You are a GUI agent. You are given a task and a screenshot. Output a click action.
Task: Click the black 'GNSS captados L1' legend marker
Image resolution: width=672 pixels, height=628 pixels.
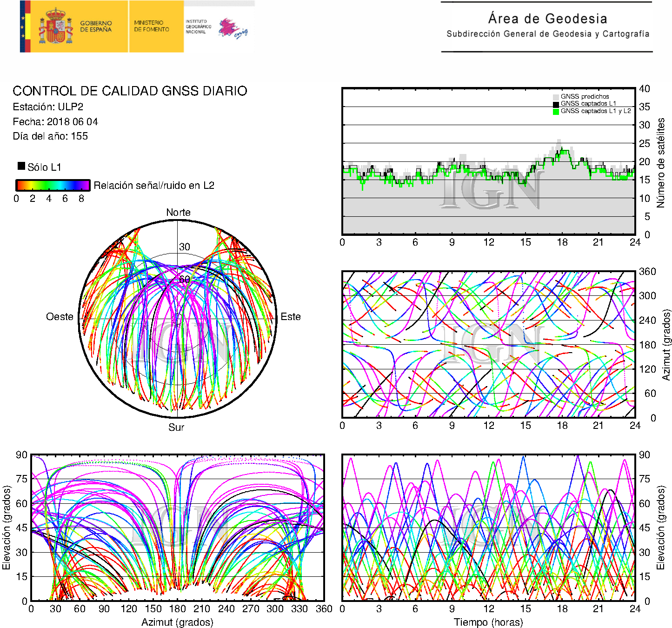point(556,104)
